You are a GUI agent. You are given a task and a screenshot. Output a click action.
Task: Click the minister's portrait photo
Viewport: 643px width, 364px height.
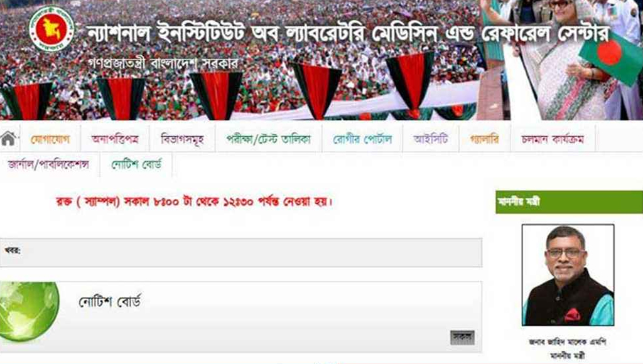click(x=568, y=275)
